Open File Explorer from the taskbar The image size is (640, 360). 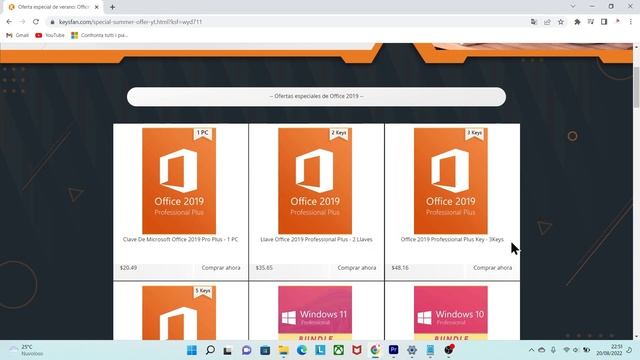pos(283,350)
